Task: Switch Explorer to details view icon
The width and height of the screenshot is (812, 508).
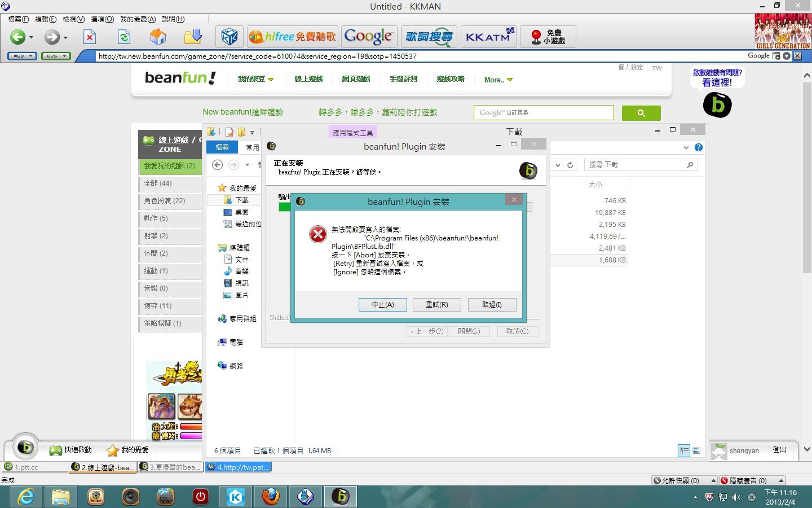Action: coord(684,450)
